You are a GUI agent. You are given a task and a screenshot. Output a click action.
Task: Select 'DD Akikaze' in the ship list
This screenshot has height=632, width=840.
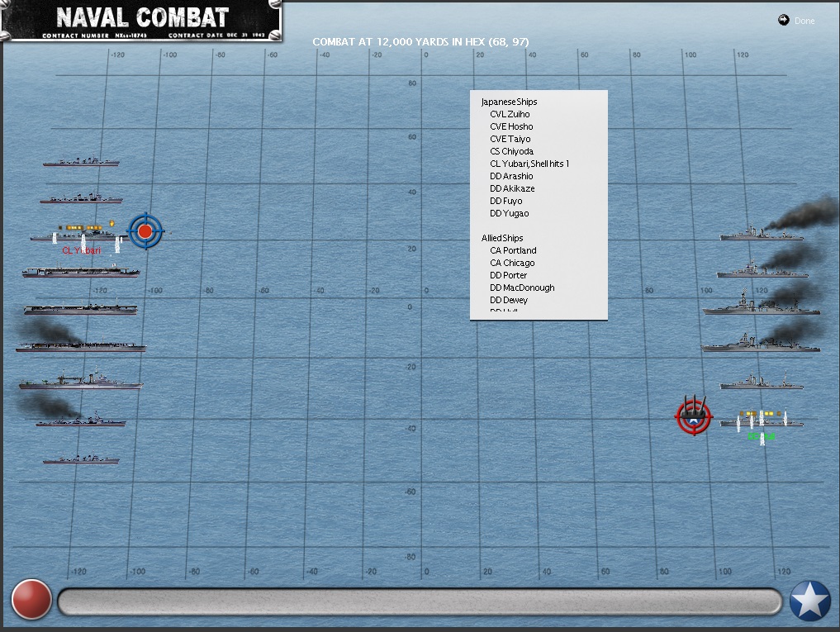point(512,188)
